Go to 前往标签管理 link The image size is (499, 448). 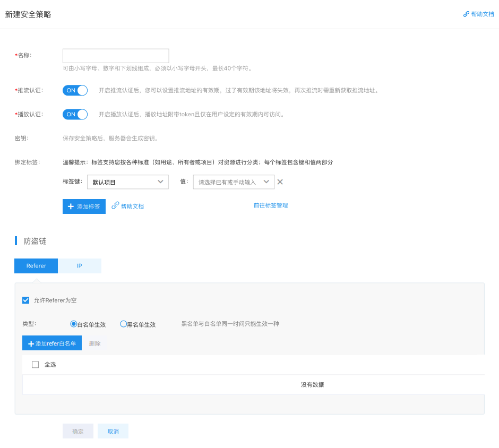(x=271, y=205)
